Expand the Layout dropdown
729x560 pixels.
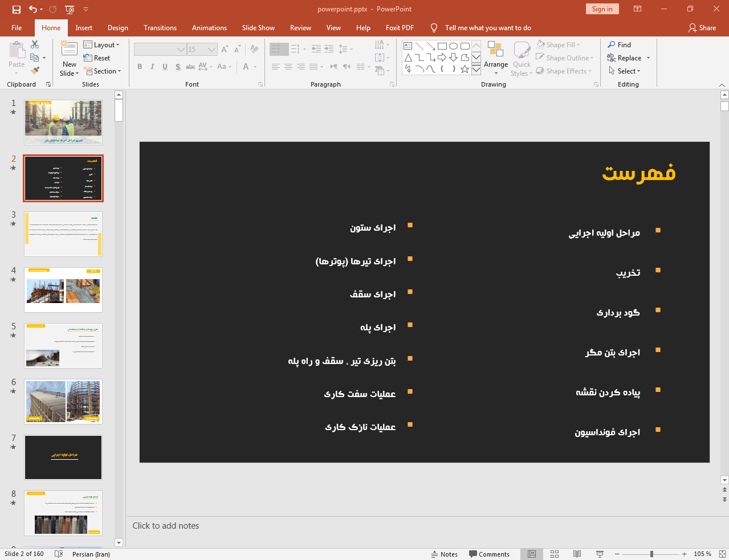tap(101, 44)
